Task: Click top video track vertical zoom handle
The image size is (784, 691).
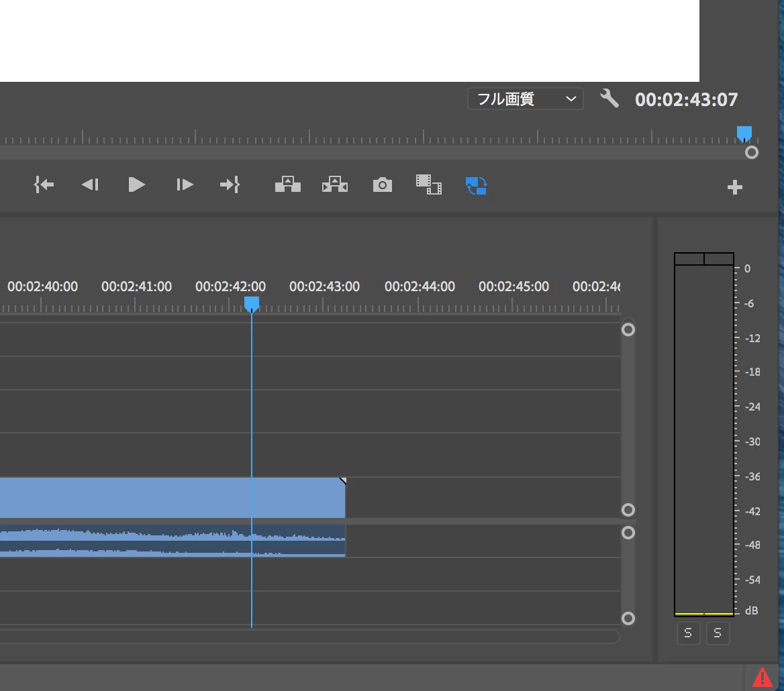Action: point(628,329)
